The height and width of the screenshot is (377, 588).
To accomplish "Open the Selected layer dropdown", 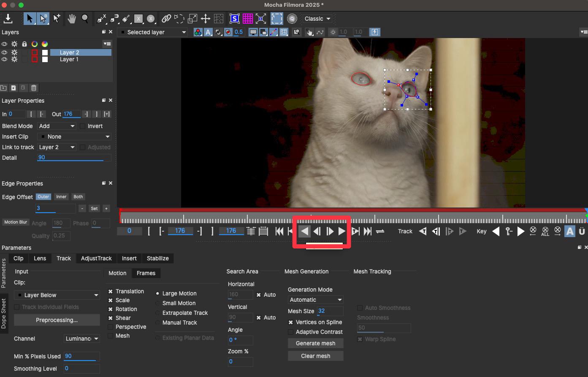I will point(153,32).
